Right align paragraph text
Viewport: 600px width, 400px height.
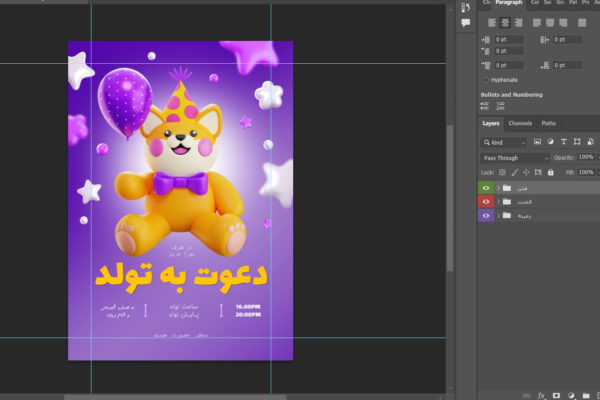pos(518,23)
